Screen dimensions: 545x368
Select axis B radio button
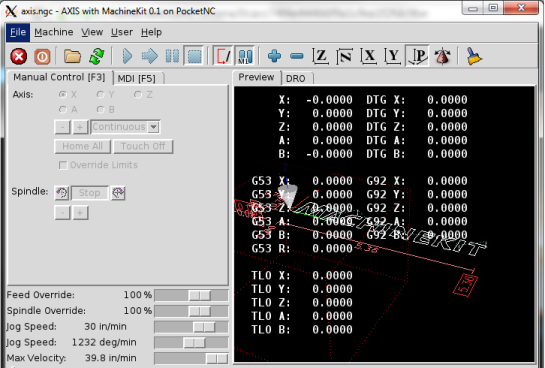pyautogui.click(x=100, y=109)
